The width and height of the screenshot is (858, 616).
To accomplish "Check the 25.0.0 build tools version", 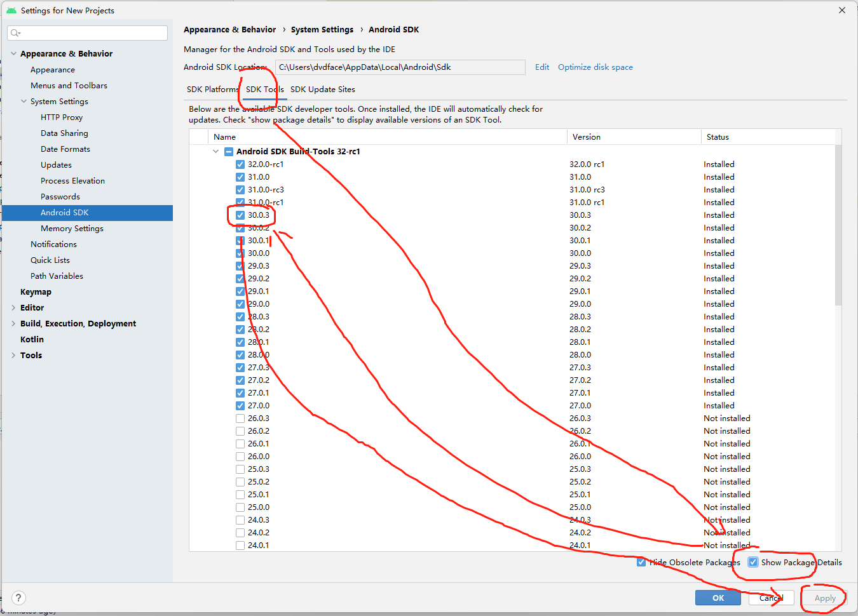I will point(240,507).
